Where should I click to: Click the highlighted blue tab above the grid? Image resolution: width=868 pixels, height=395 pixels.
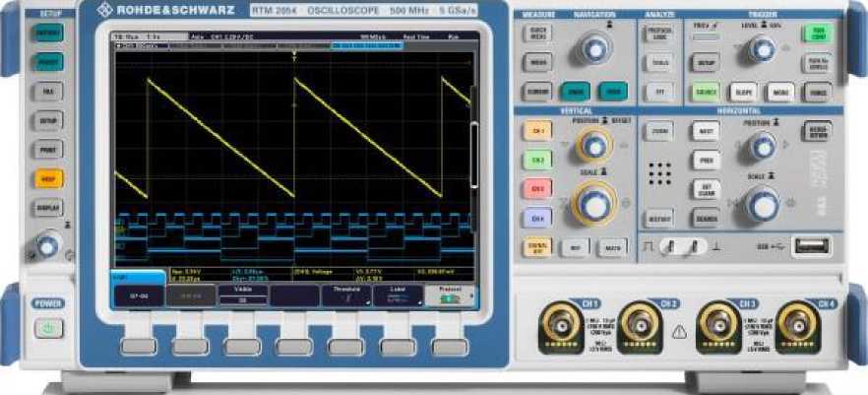pyautogui.click(x=366, y=46)
